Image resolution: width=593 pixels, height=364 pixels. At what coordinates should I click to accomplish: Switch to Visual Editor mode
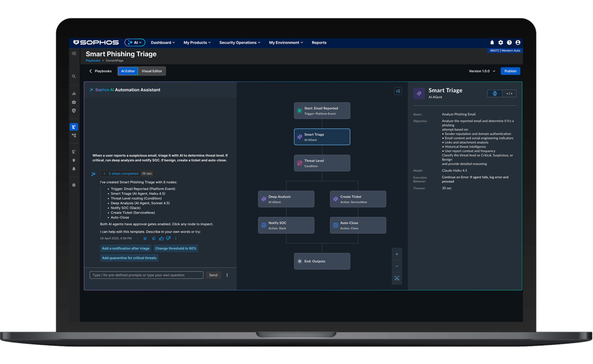tap(152, 71)
